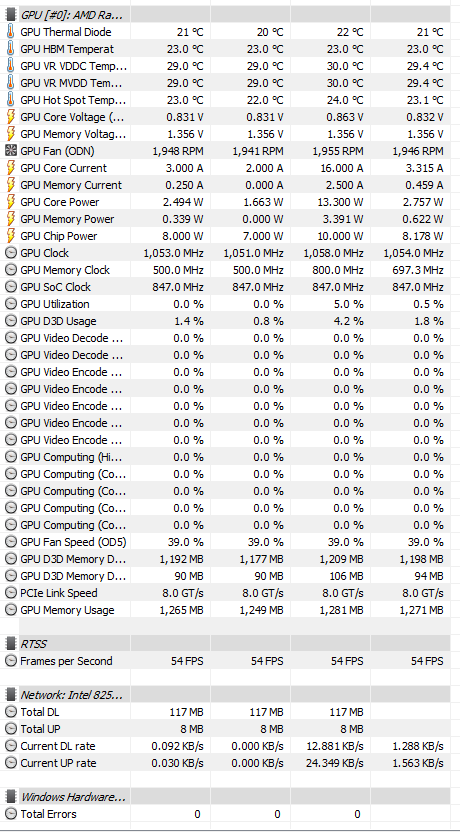460x832 pixels.
Task: Click the RTSS section chip icon
Action: coord(11,644)
